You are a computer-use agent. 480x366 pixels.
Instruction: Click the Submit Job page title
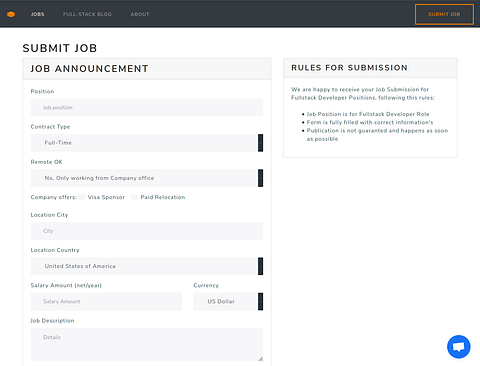[60, 48]
